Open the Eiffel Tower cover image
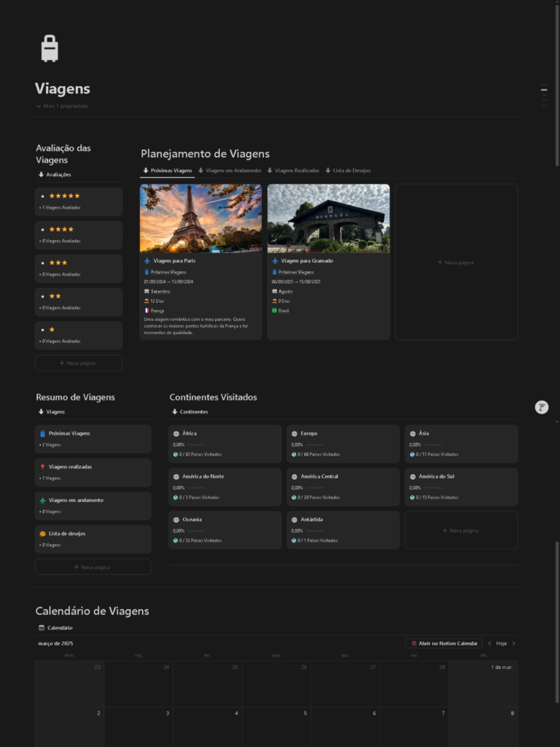Viewport: 560px width, 747px height. pyautogui.click(x=201, y=218)
